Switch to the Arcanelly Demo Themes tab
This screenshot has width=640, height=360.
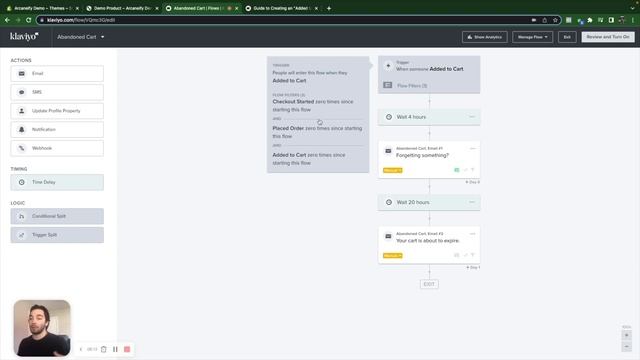click(x=42, y=8)
